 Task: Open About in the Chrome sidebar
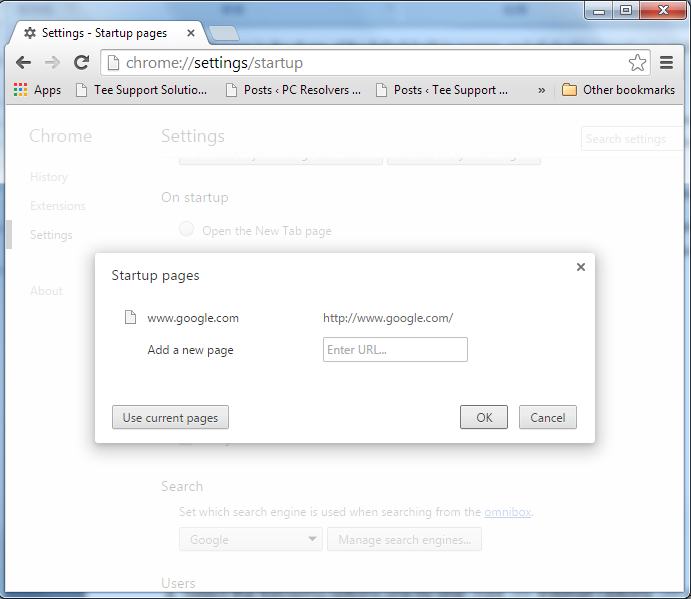pos(46,291)
